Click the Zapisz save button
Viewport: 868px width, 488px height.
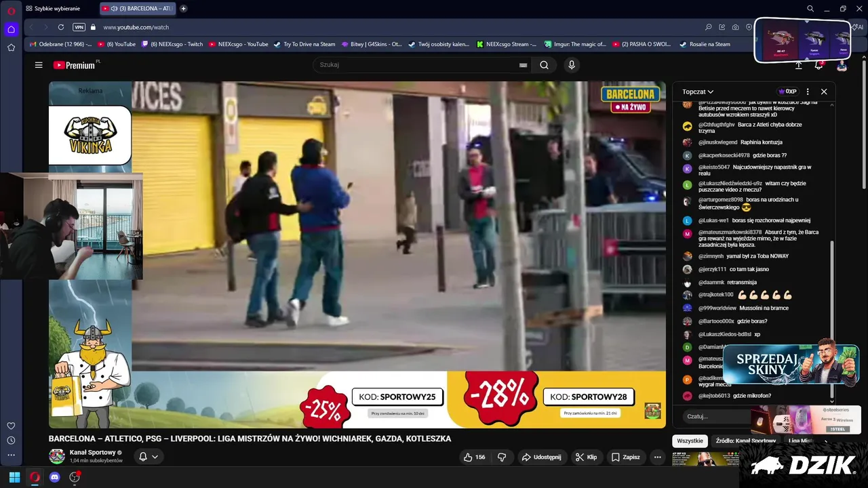[625, 457]
